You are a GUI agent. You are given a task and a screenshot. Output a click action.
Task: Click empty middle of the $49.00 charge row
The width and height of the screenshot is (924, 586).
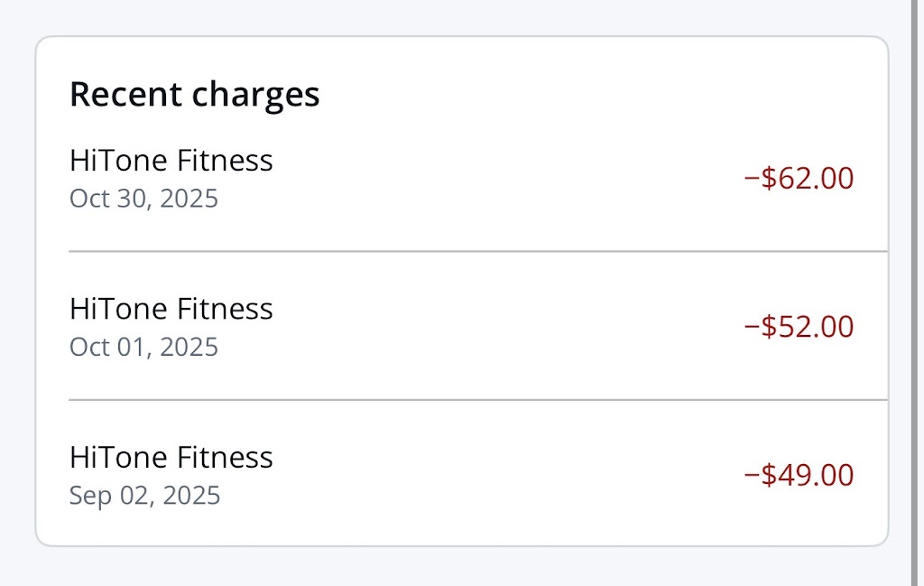click(505, 475)
